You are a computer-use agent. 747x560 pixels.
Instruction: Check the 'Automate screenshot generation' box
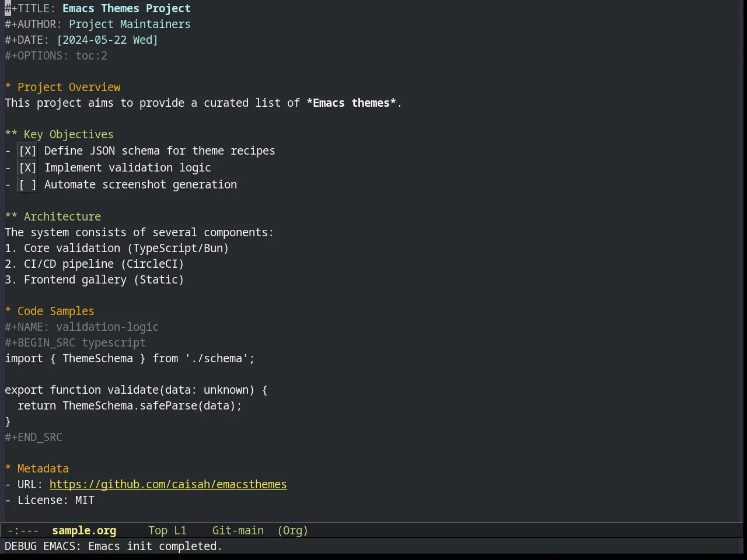click(x=27, y=185)
